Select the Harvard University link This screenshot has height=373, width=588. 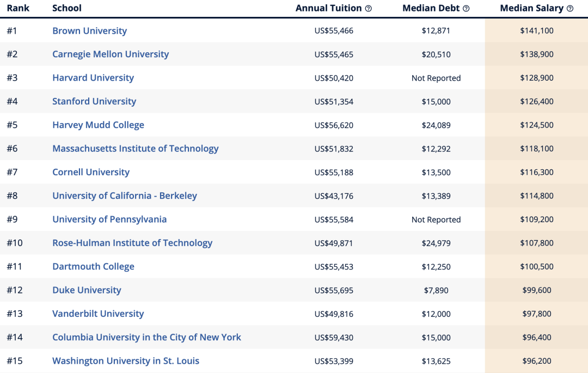[x=93, y=78]
